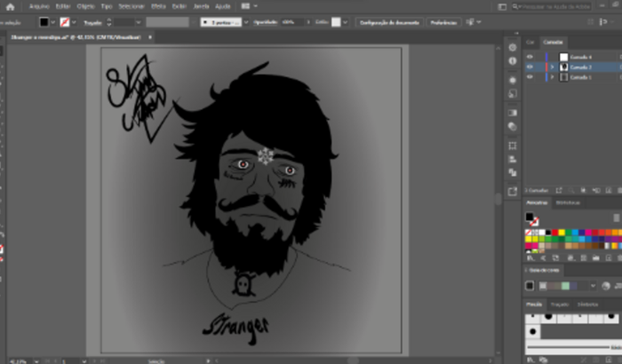Open the Tipo menu
The image size is (622, 364).
click(107, 6)
